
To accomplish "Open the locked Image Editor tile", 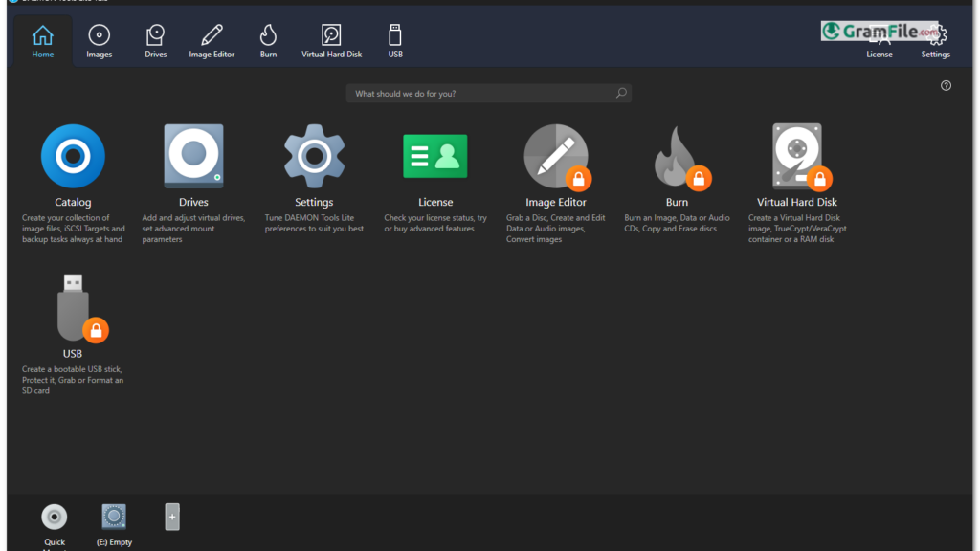I will (x=556, y=156).
